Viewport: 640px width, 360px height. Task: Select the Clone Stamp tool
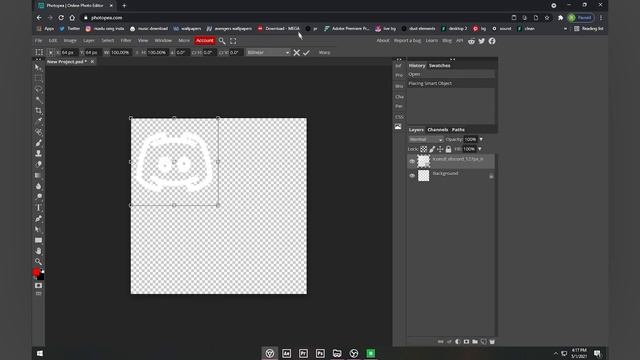tap(38, 153)
